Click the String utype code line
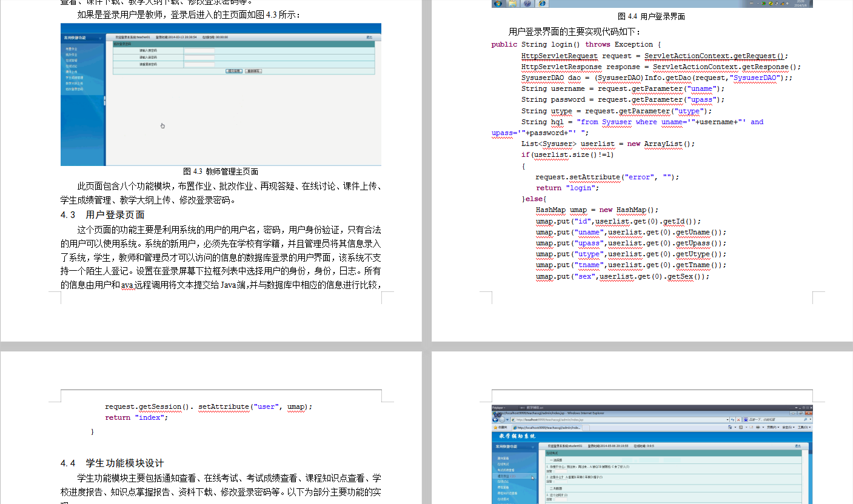Viewport: 853px width, 504px height. coord(617,111)
